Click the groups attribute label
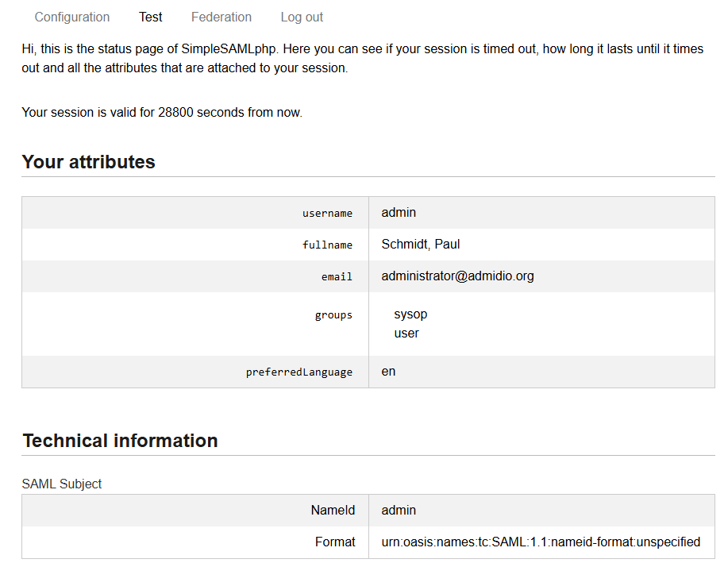The image size is (728, 563). click(333, 315)
